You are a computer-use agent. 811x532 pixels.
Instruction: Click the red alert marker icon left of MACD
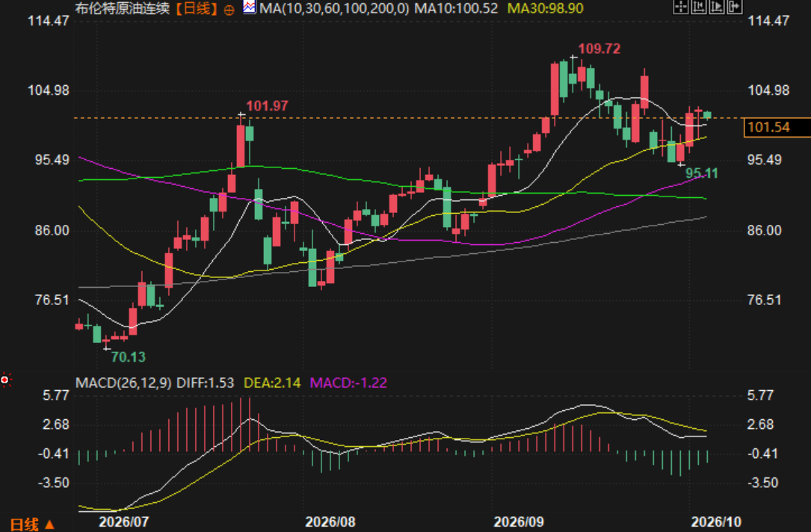[6, 380]
